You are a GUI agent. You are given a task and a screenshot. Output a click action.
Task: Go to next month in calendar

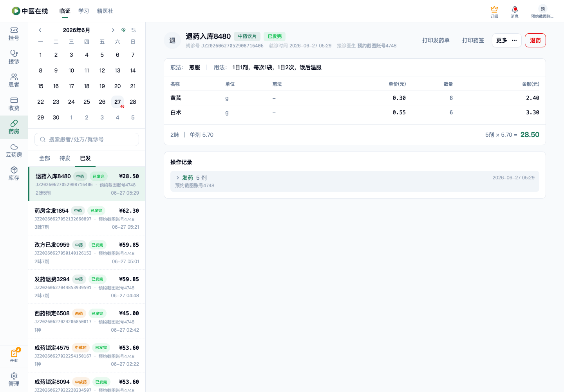click(x=113, y=30)
